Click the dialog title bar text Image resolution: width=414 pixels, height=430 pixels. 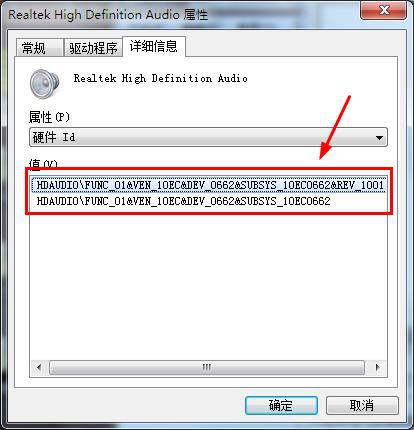pyautogui.click(x=108, y=15)
